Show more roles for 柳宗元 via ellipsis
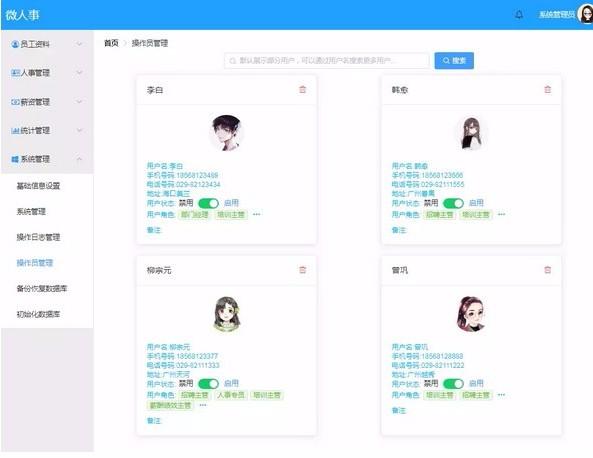 pyautogui.click(x=203, y=405)
